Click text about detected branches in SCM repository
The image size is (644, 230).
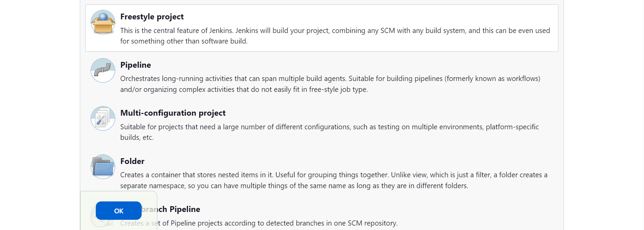(259, 223)
